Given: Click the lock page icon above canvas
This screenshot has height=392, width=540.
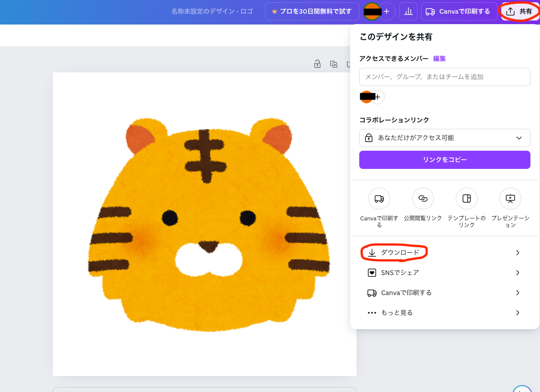Looking at the screenshot, I should [x=317, y=64].
